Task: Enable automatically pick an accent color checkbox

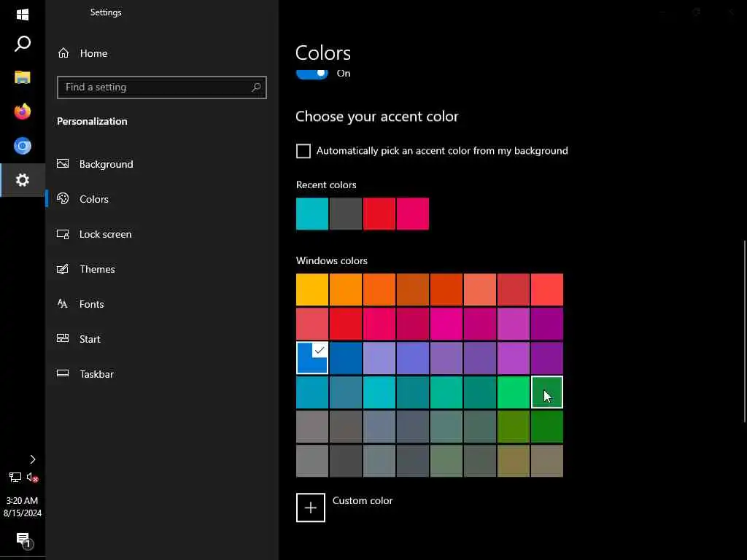Action: (303, 151)
